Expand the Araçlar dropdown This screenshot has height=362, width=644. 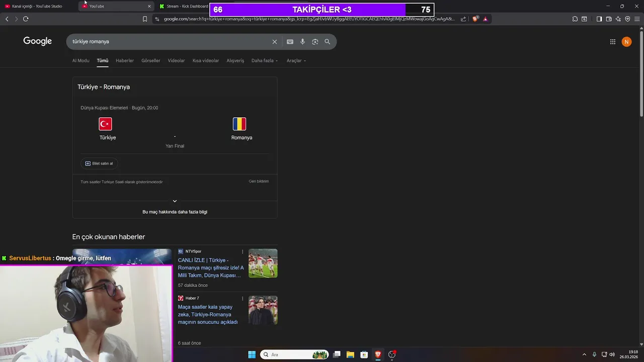pos(296,61)
